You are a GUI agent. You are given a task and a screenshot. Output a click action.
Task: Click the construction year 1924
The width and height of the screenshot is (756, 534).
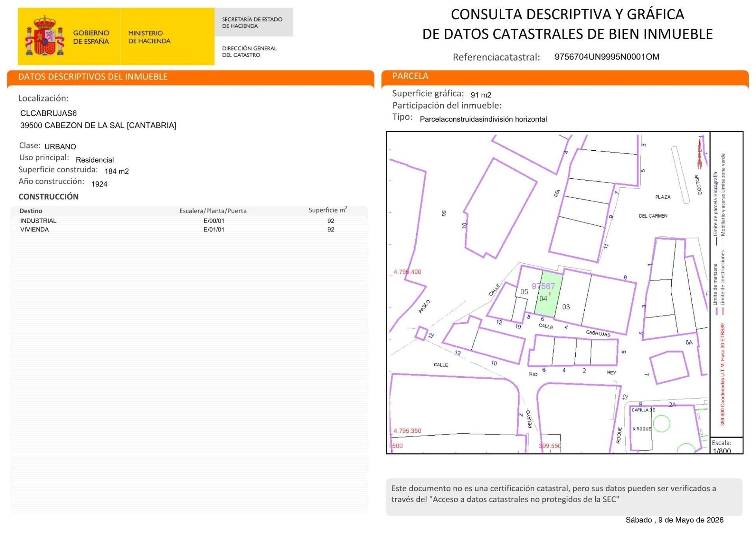pyautogui.click(x=99, y=184)
